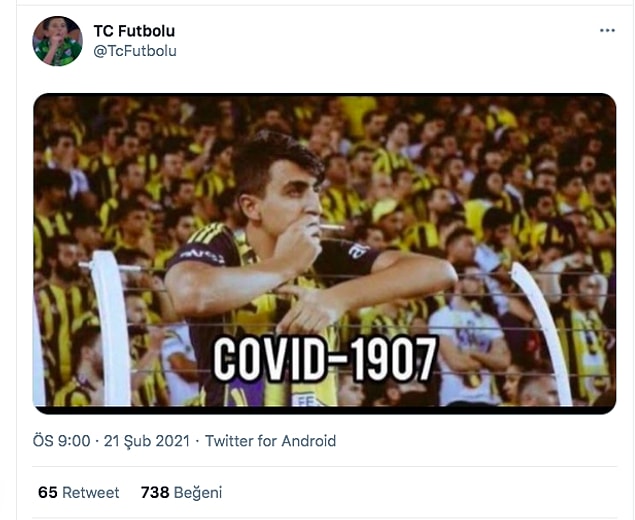Click the number 738 likes count
635x520 pixels.
pyautogui.click(x=155, y=492)
